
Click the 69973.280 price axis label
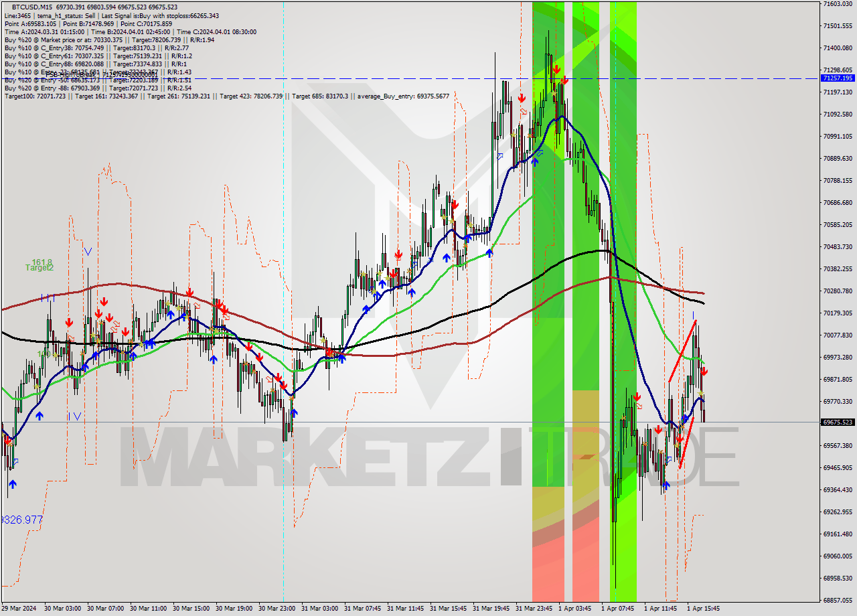pos(838,357)
